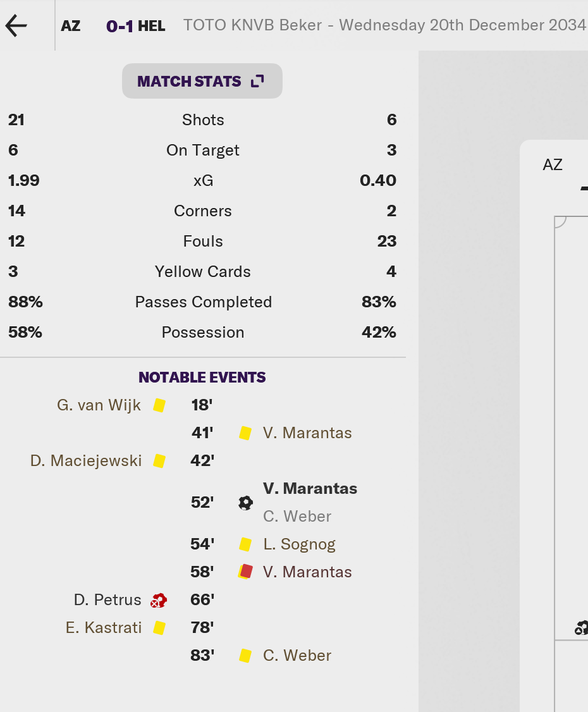Open assist provider C. Weber link
Image resolution: width=588 pixels, height=712 pixels.
tap(297, 516)
